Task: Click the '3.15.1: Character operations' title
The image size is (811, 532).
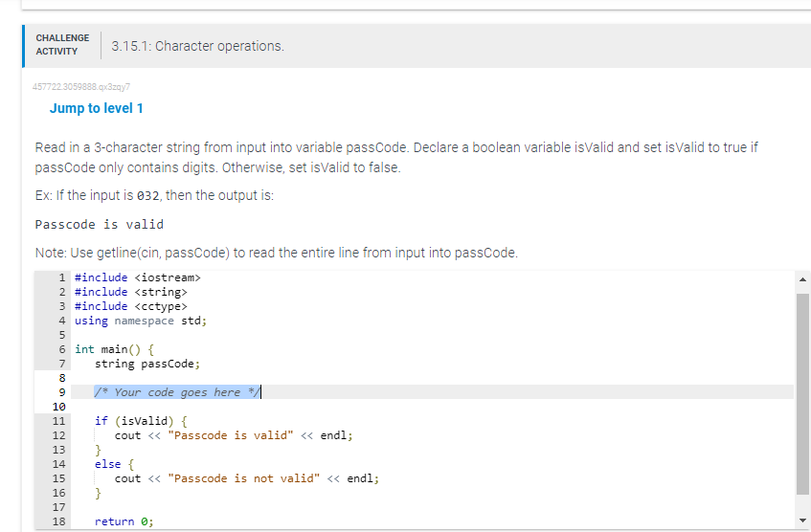Action: click(x=197, y=46)
